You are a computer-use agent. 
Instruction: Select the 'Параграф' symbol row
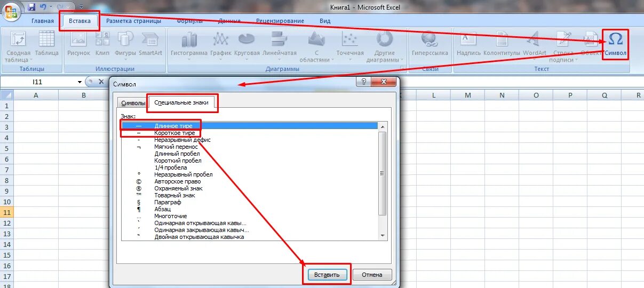pyautogui.click(x=250, y=202)
